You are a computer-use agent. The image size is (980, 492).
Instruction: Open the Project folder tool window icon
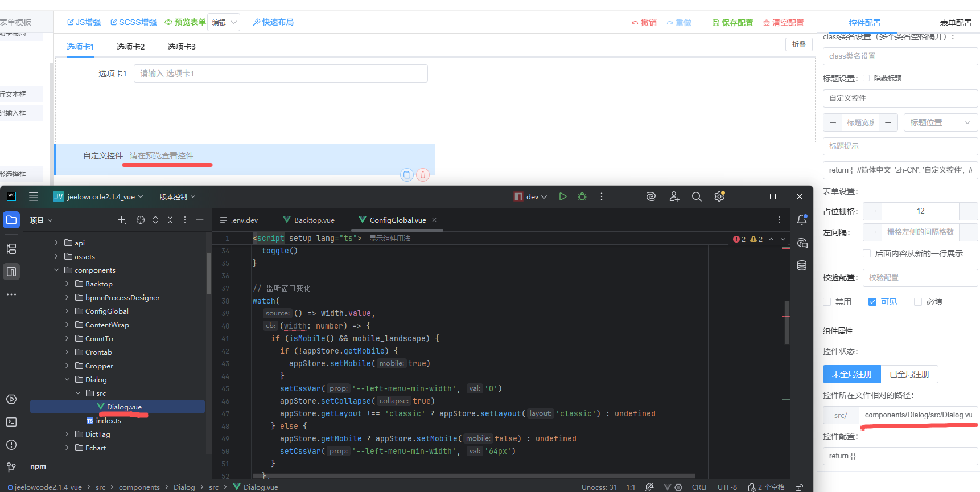(11, 220)
